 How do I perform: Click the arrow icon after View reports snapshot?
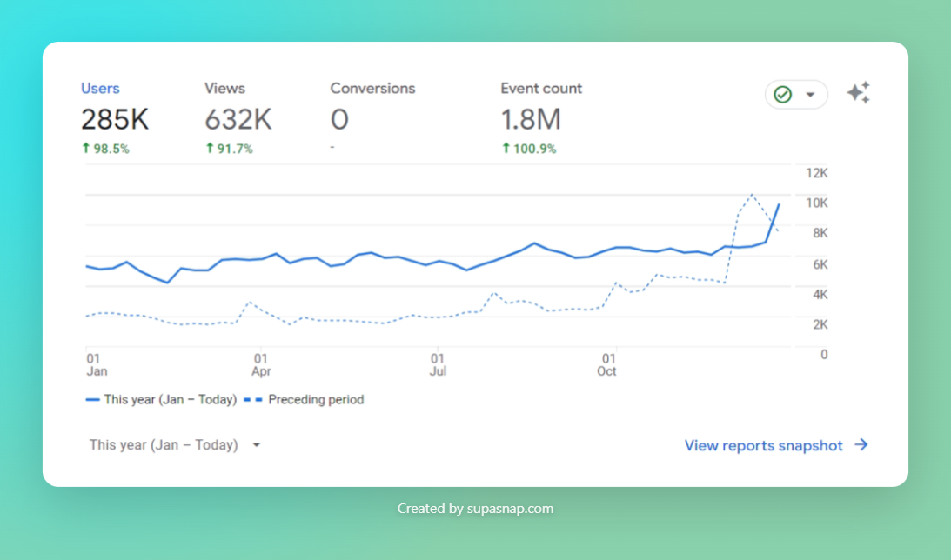[x=862, y=445]
